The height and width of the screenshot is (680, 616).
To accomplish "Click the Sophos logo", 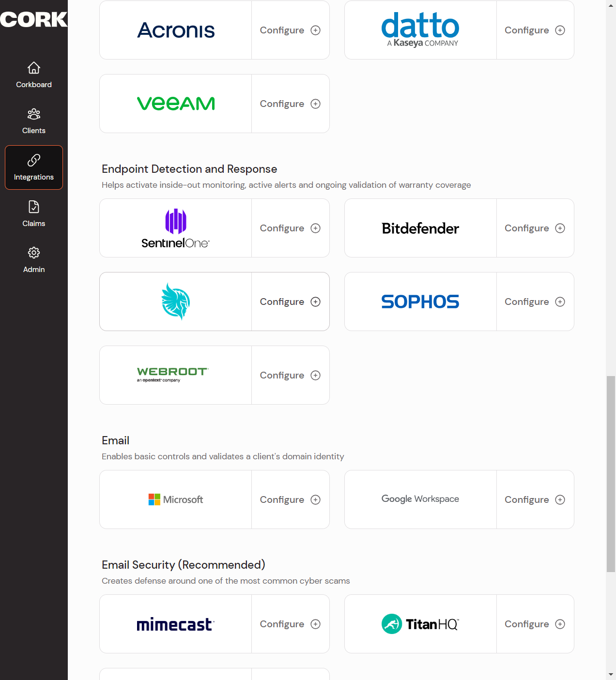I will [420, 302].
